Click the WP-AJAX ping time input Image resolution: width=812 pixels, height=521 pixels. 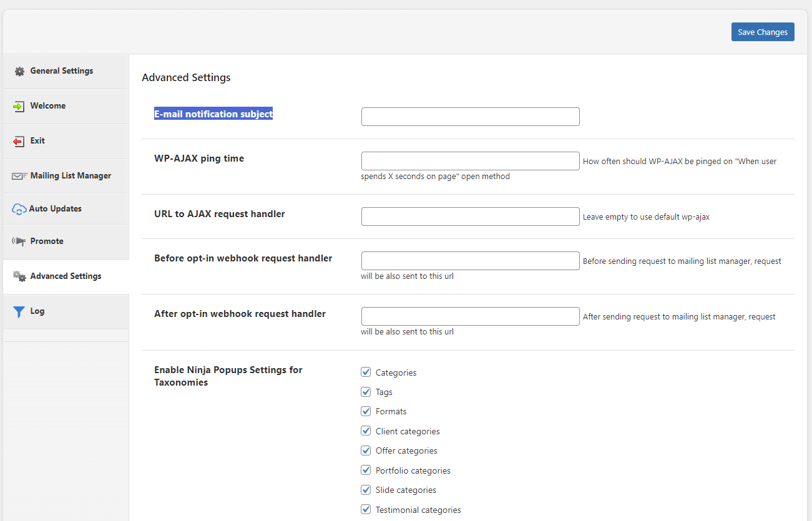[470, 161]
